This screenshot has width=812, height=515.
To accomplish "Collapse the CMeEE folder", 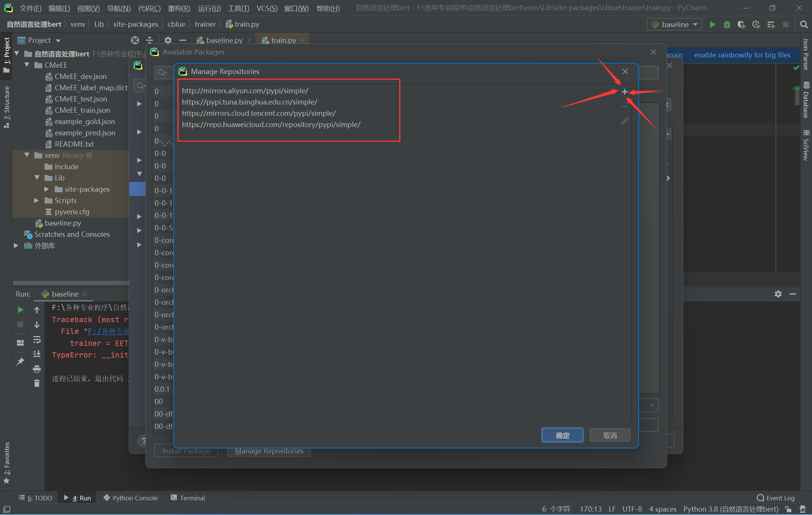I will click(x=27, y=65).
